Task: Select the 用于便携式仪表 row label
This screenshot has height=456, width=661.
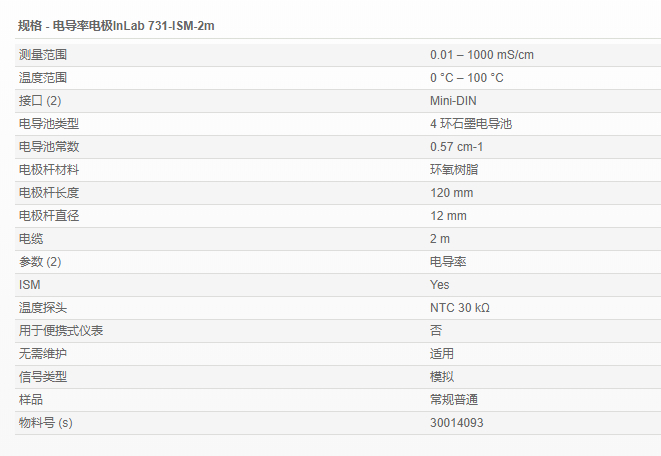Action: coord(61,331)
